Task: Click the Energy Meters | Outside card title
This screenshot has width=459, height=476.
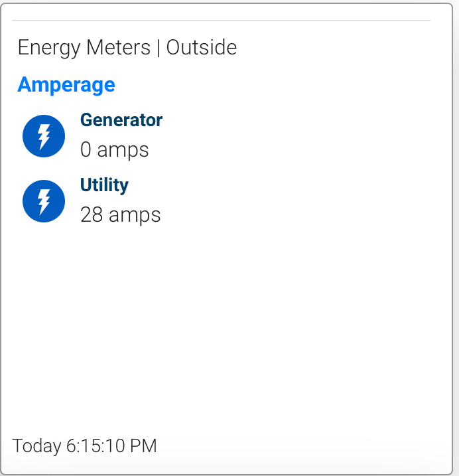Action: pyautogui.click(x=127, y=48)
